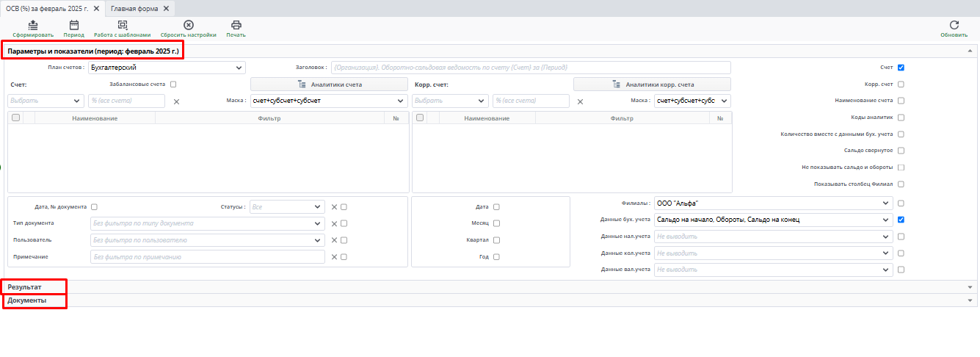This screenshot has height=357, width=980.
Task: Clear the Статусы filter with X icon
Action: pyautogui.click(x=334, y=207)
